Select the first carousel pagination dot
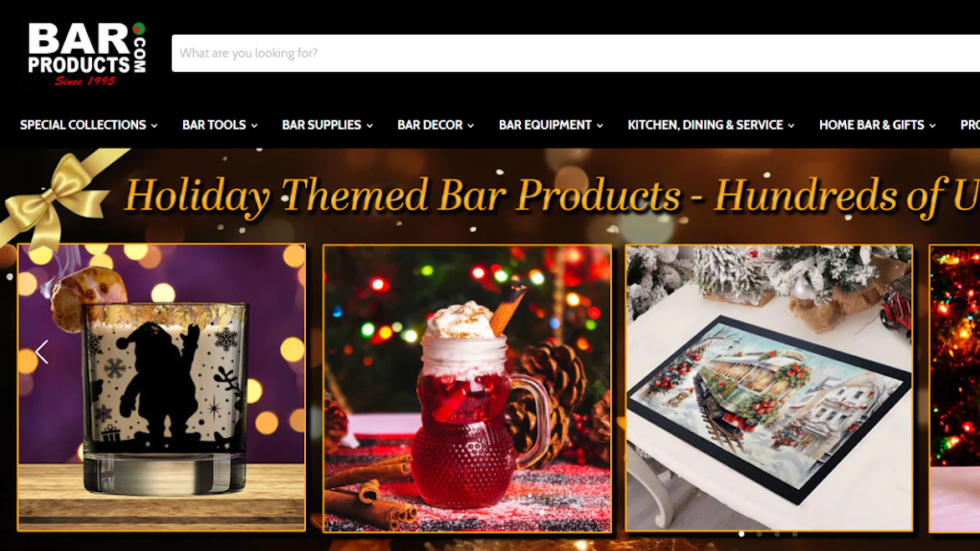 pos(741,534)
